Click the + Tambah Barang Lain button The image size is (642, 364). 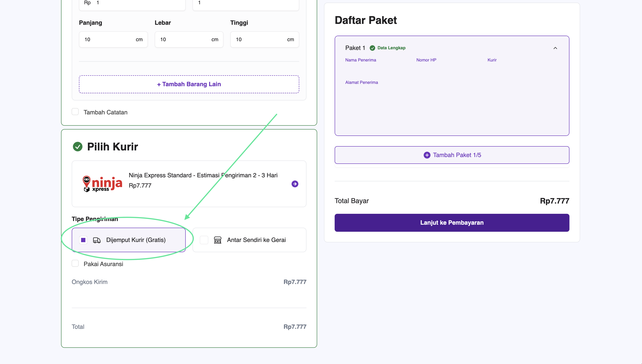click(189, 84)
